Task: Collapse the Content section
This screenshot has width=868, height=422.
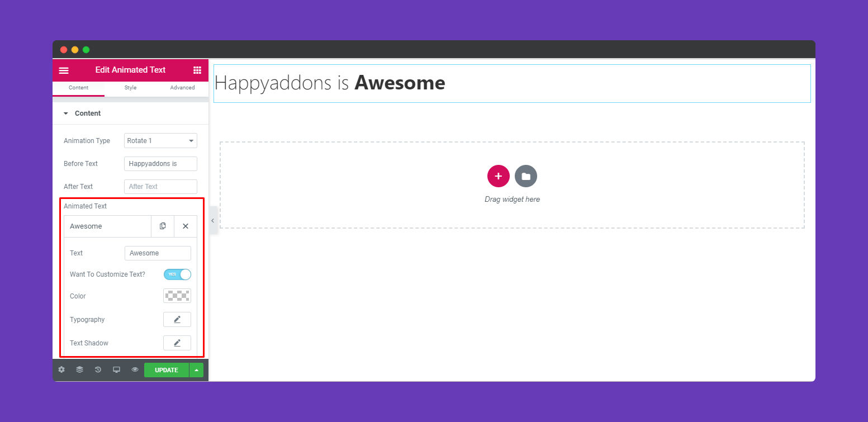Action: [x=130, y=113]
